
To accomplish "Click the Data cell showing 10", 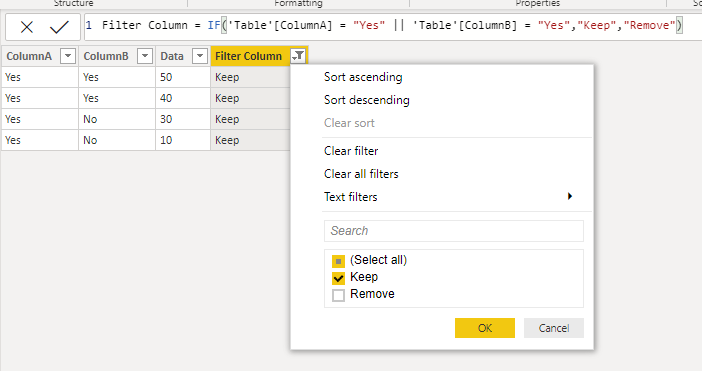I will pyautogui.click(x=183, y=140).
